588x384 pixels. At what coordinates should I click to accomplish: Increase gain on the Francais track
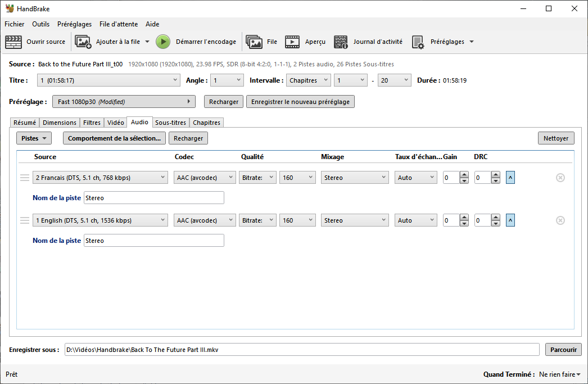464,175
